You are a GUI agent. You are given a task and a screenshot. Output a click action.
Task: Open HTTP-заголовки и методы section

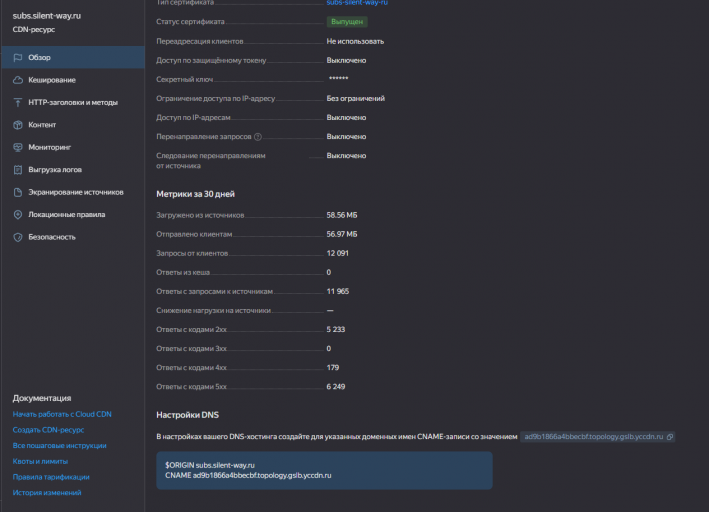pyautogui.click(x=73, y=102)
